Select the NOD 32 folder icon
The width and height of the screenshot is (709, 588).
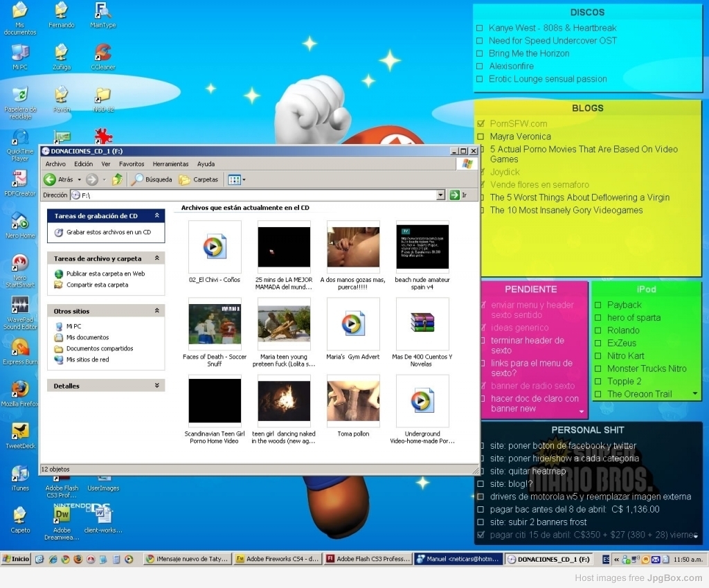103,100
